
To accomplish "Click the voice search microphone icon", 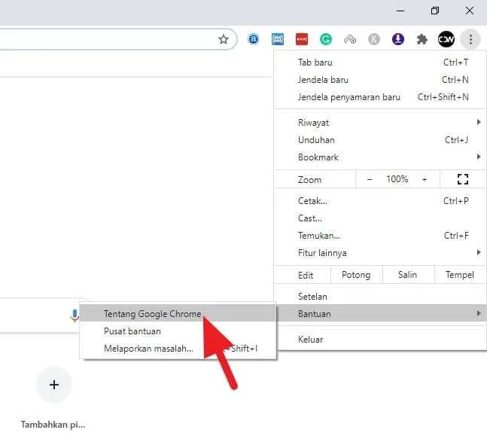I will tap(75, 315).
